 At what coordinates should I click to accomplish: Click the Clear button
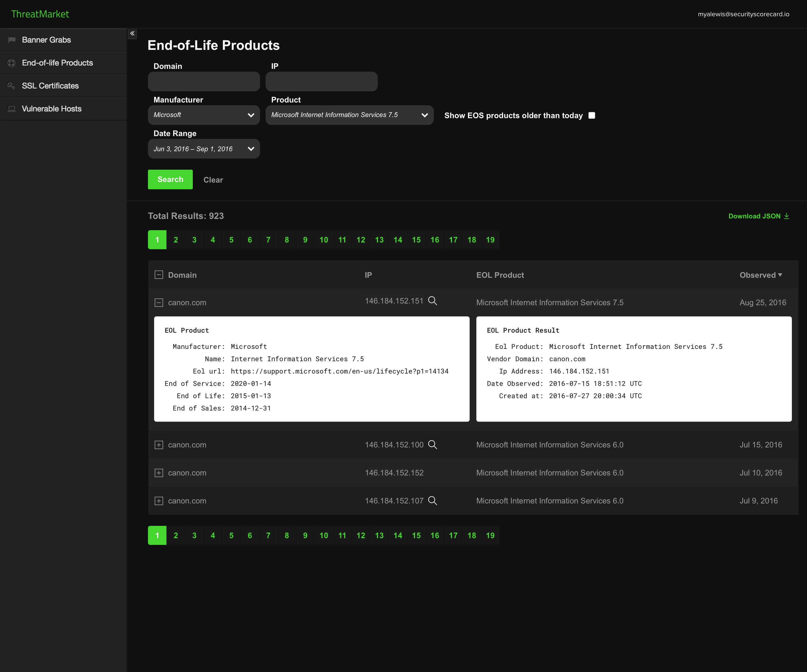213,180
